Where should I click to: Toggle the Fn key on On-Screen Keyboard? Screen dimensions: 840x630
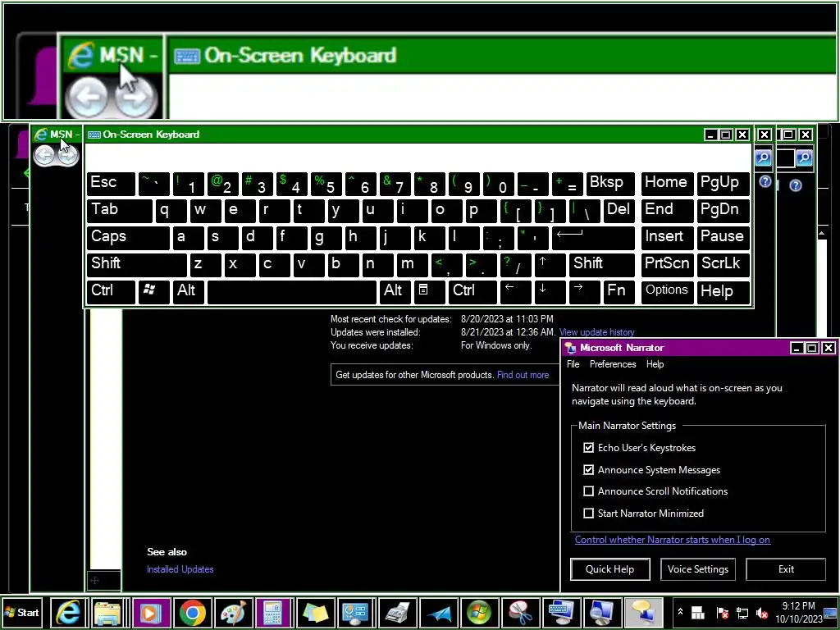point(619,291)
